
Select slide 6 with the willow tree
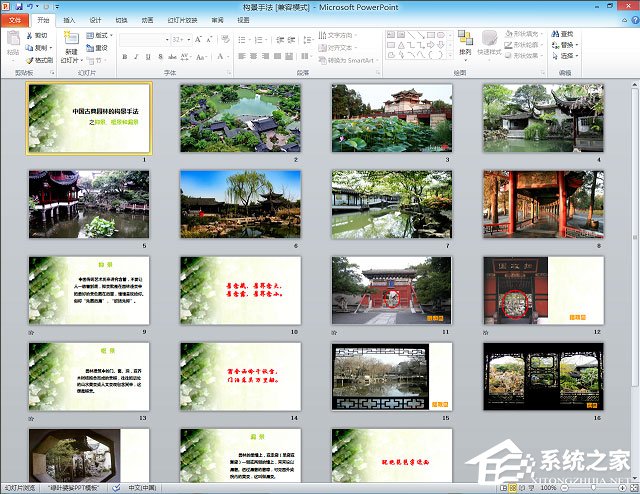coord(240,204)
